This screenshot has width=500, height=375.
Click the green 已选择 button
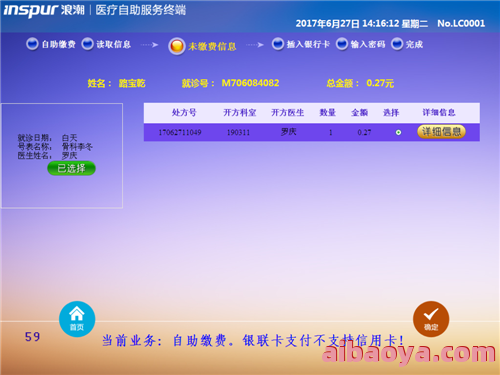coord(71,168)
